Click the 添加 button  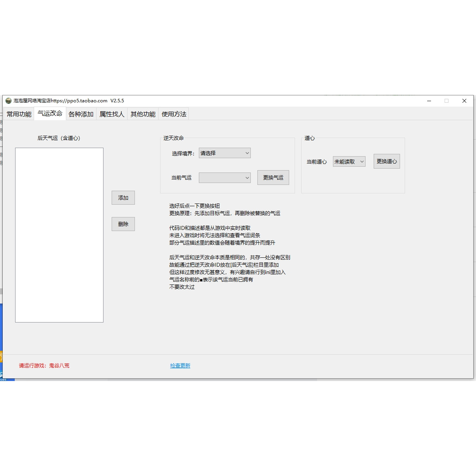point(123,198)
